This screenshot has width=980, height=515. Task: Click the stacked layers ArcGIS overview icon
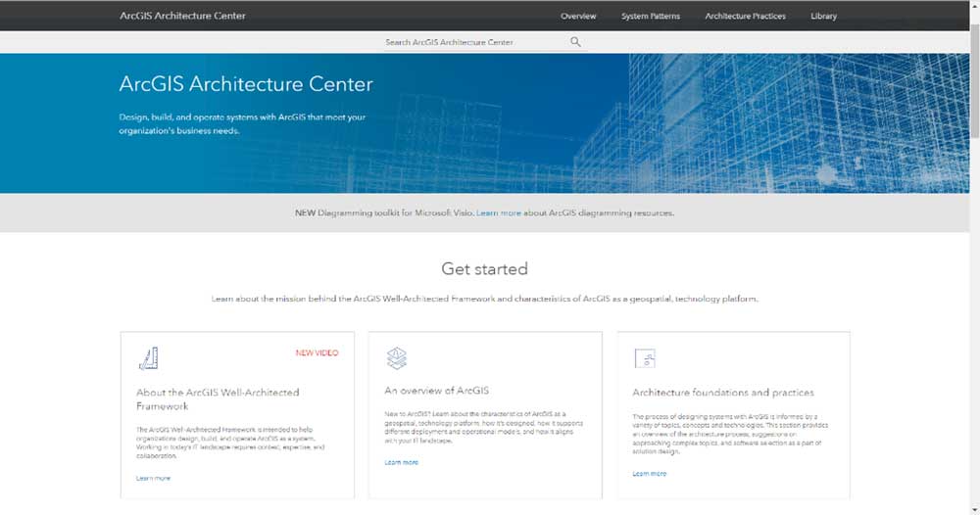click(x=396, y=358)
